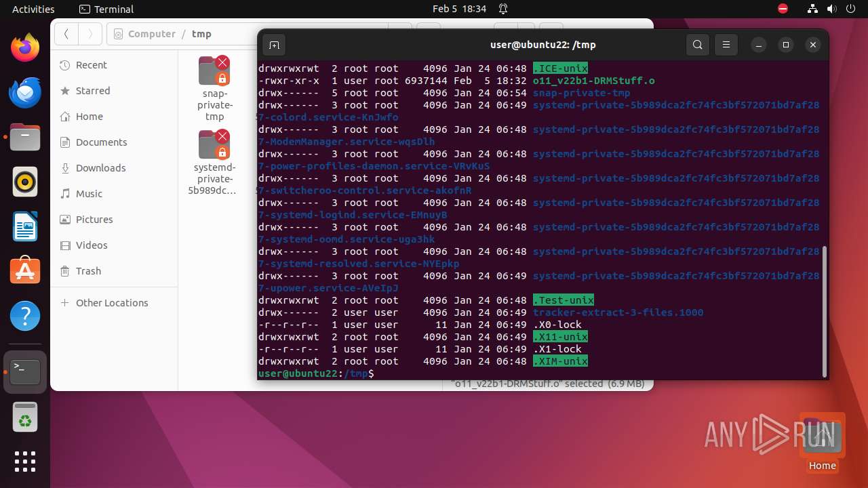Open LibreOffice Writer from dock
Screen dimensions: 868x488
pyautogui.click(x=25, y=226)
